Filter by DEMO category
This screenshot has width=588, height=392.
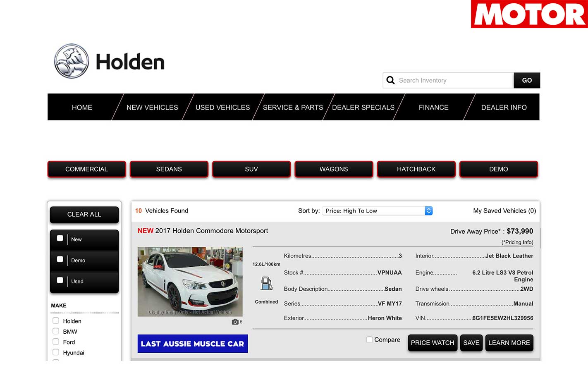(x=499, y=169)
